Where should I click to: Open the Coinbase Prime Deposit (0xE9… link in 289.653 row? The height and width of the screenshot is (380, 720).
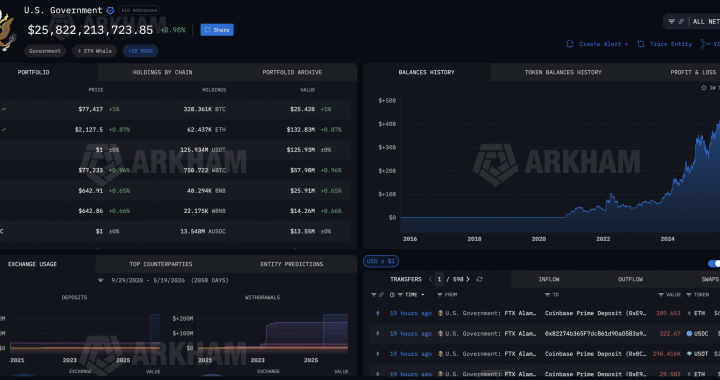[596, 313]
